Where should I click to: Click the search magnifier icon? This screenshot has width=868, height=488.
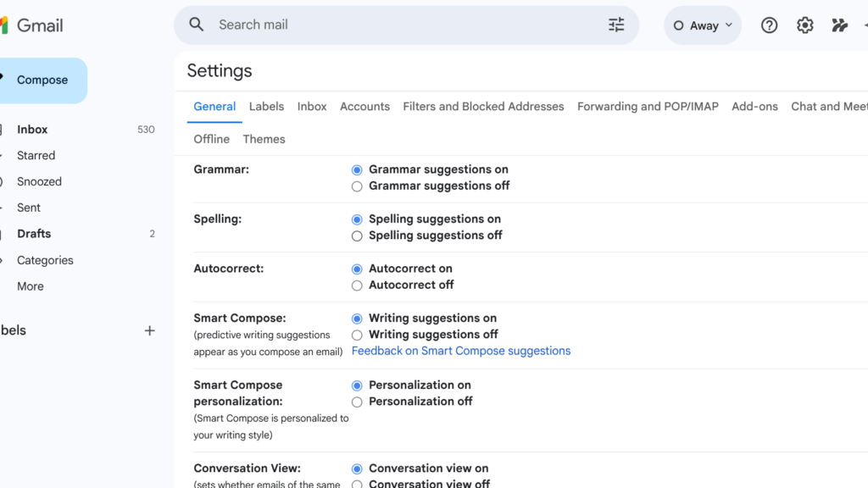(197, 25)
